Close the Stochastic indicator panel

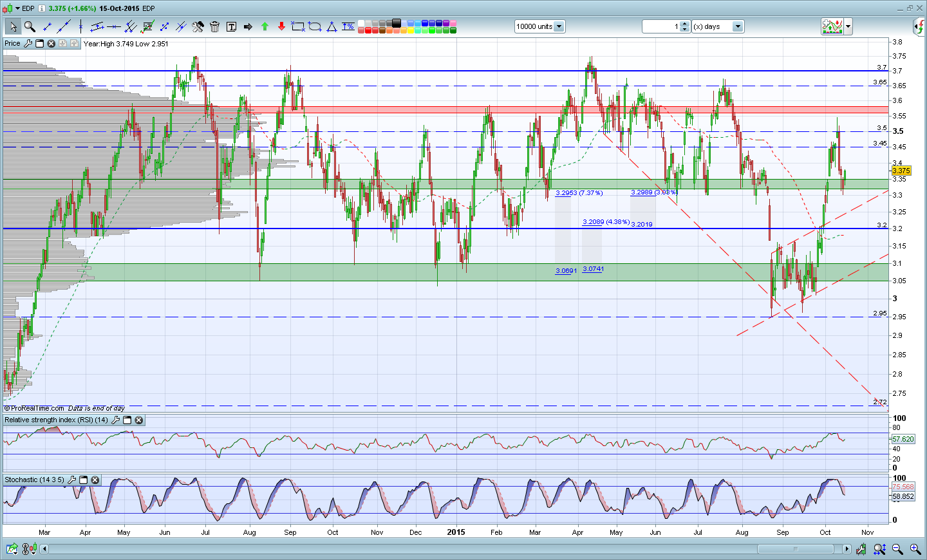coord(95,480)
